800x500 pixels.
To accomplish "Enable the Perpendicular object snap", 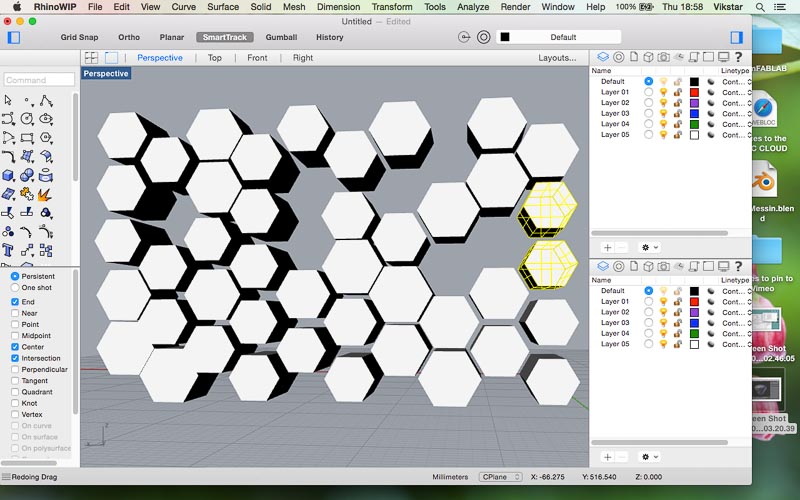I will [x=15, y=369].
